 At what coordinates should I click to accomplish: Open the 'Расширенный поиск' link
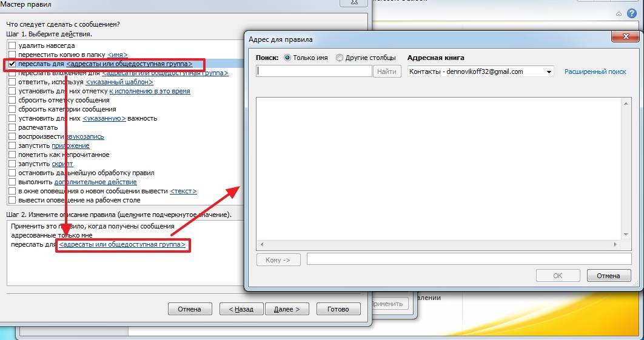[595, 72]
